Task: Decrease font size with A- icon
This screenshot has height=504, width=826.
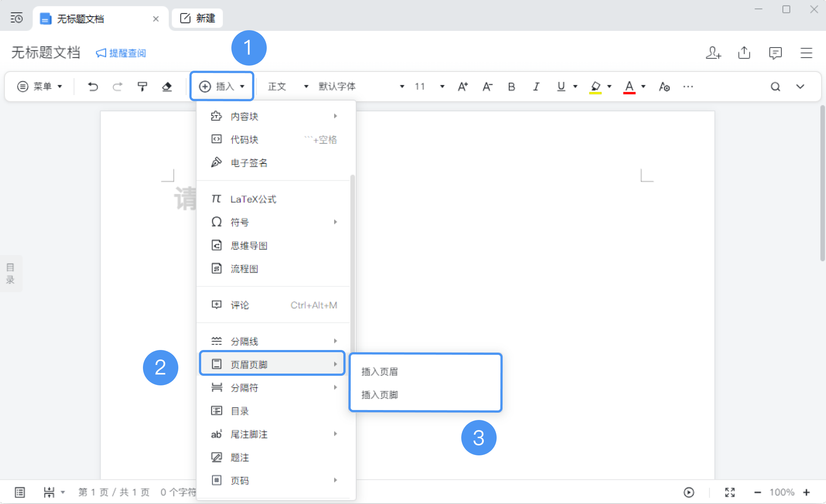Action: click(487, 87)
